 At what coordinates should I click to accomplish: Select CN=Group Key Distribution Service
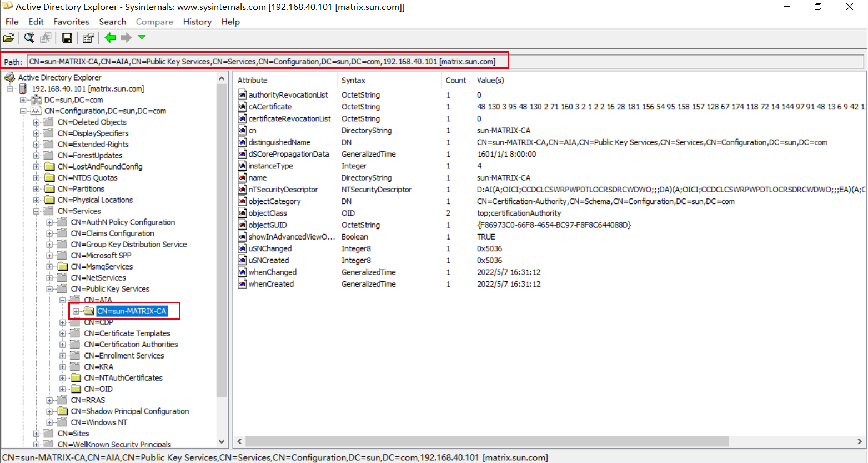(129, 245)
